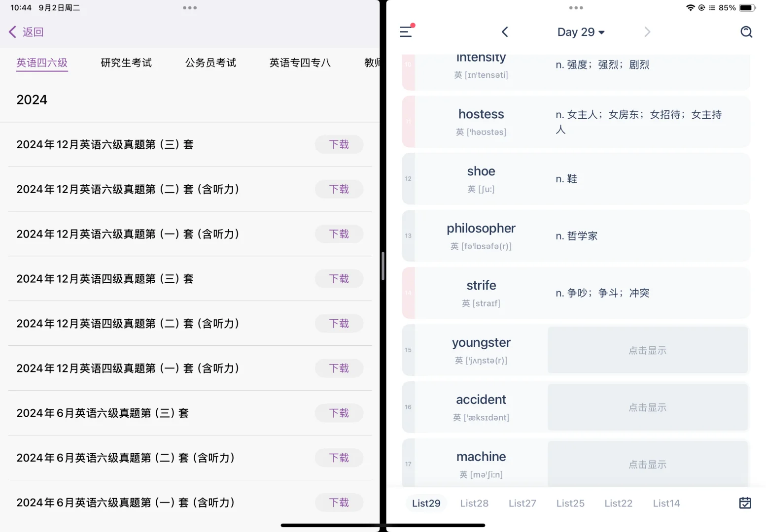Tap the 返回 back link

click(x=26, y=32)
